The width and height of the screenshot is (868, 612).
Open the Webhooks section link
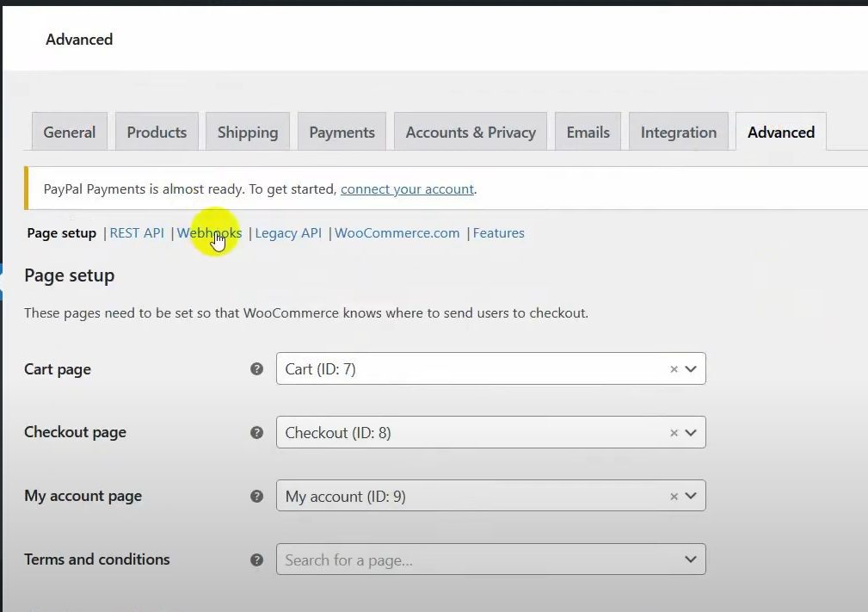pyautogui.click(x=209, y=233)
